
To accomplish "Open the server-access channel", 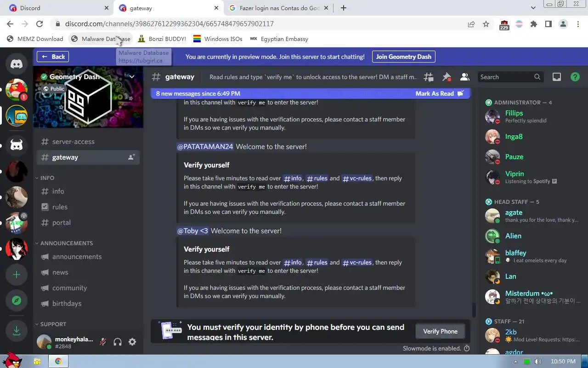I will pyautogui.click(x=88, y=142).
